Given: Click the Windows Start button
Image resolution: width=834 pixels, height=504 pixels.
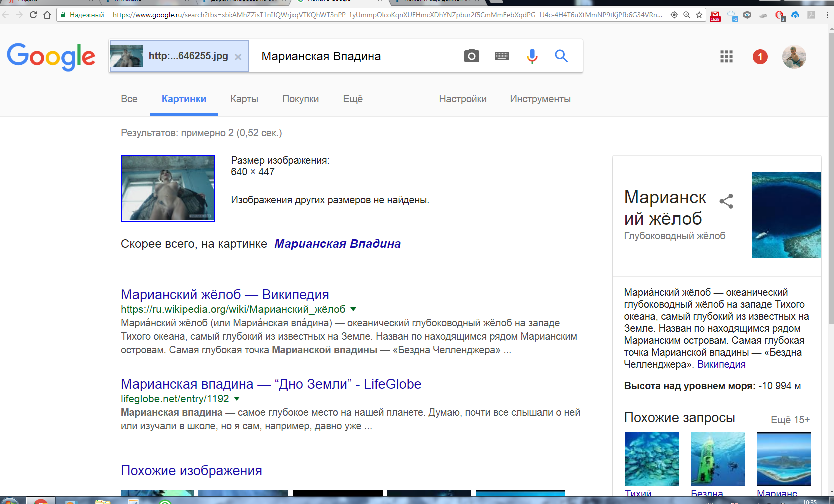Looking at the screenshot, I should (x=9, y=501).
